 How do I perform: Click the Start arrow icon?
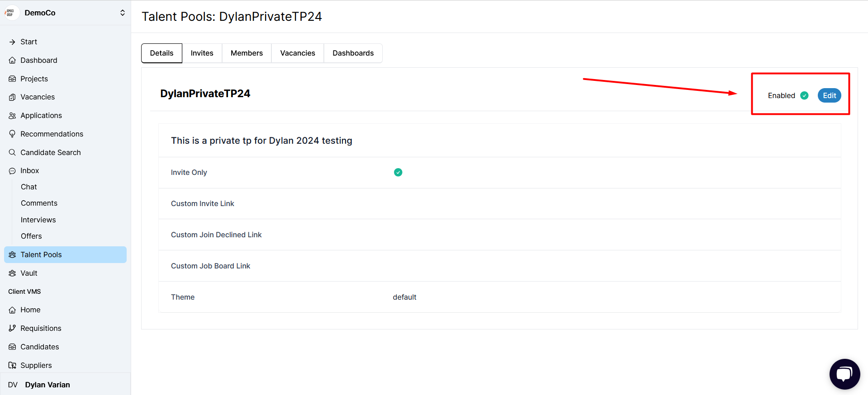click(x=12, y=42)
